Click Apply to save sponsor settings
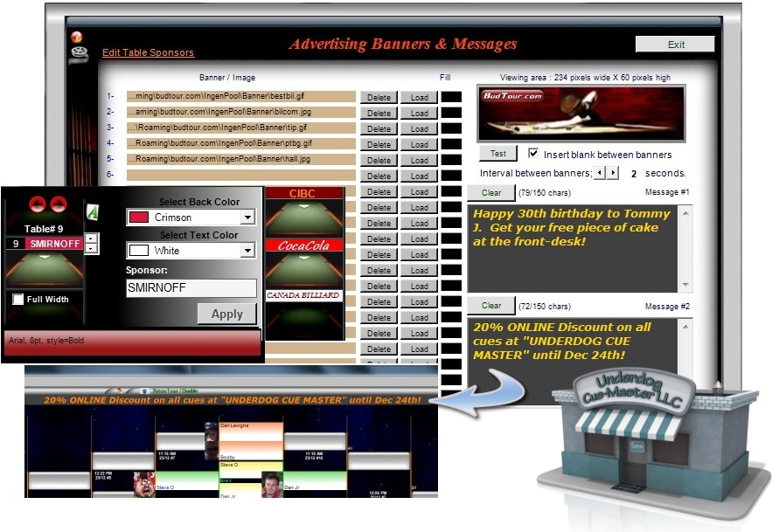 tap(226, 314)
